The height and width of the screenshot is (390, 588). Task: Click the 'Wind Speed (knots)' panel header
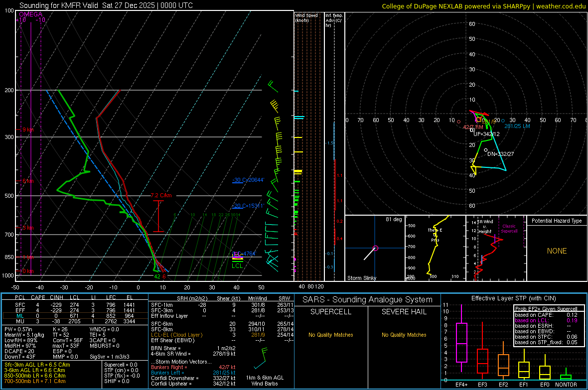tap(306, 17)
